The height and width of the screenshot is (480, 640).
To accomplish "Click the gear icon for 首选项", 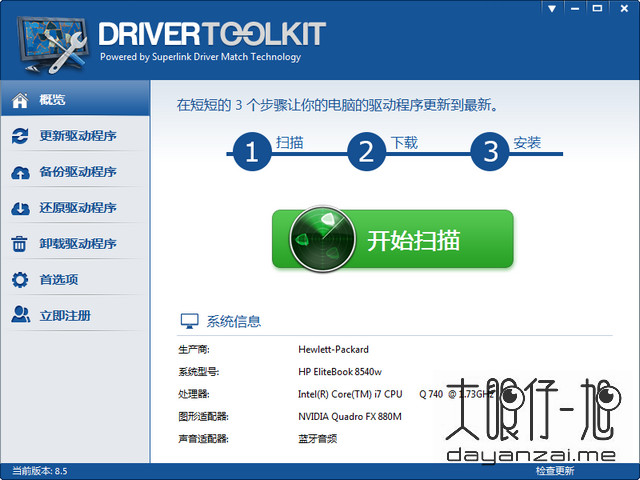I will point(20,280).
